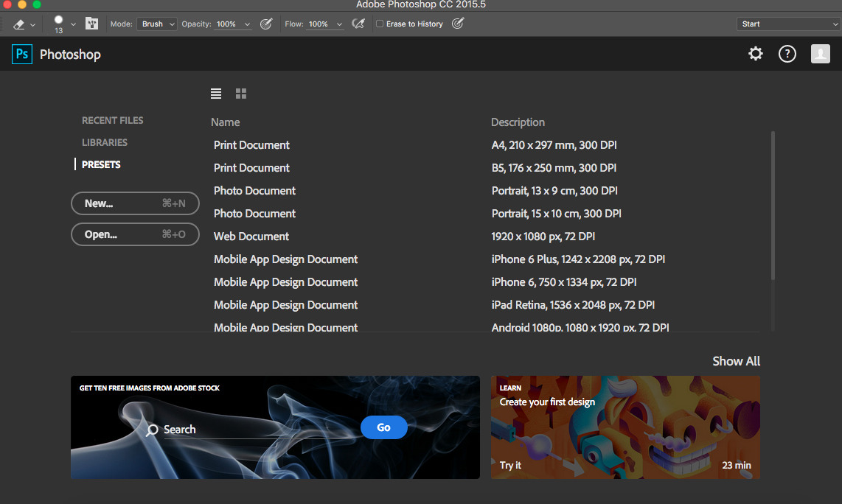Click the pressure for size icon
This screenshot has height=504, width=842.
click(x=458, y=24)
